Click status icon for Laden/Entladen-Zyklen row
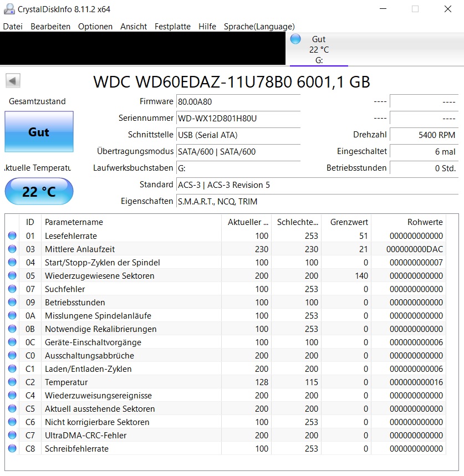 [x=12, y=368]
